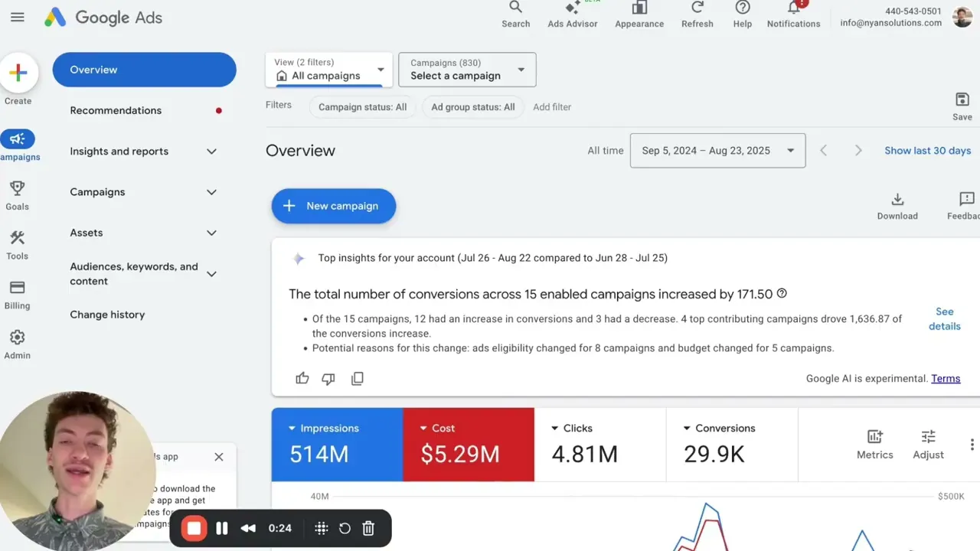The image size is (980, 551).
Task: Download the overview report
Action: 897,206
